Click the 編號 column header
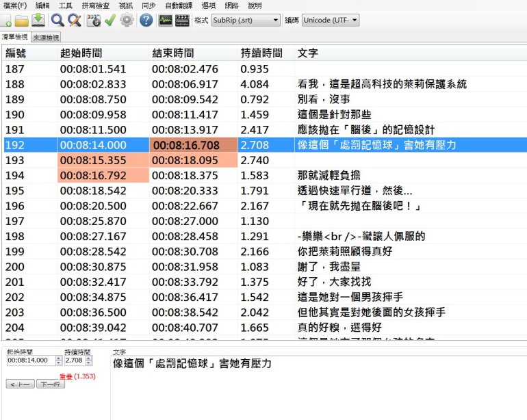The height and width of the screenshot is (420, 527). point(29,53)
